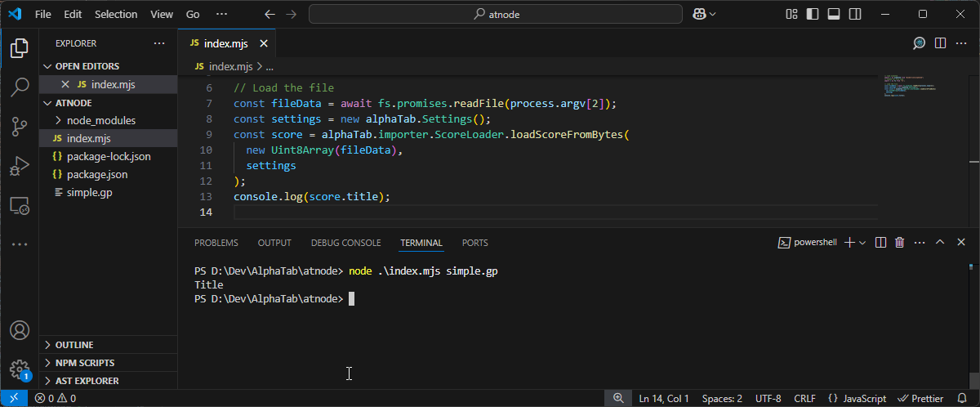The height and width of the screenshot is (407, 980).
Task: Open the Source Control view
Action: coord(20,126)
